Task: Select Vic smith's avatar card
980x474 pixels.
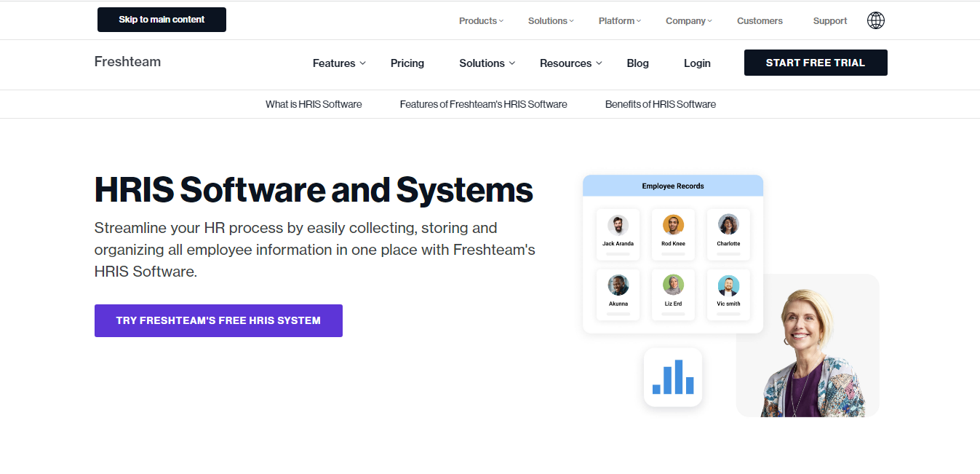Action: [728, 294]
